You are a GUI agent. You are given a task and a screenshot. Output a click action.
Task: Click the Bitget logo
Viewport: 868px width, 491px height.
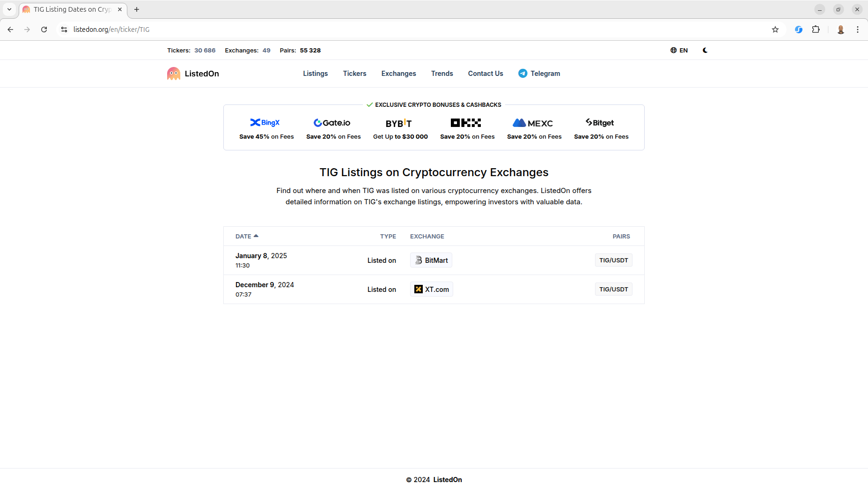point(600,123)
